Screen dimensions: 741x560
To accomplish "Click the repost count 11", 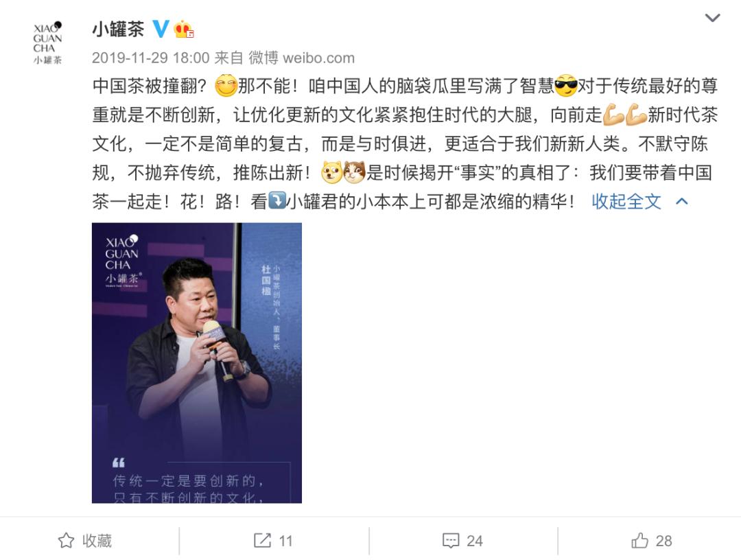I will click(x=285, y=541).
